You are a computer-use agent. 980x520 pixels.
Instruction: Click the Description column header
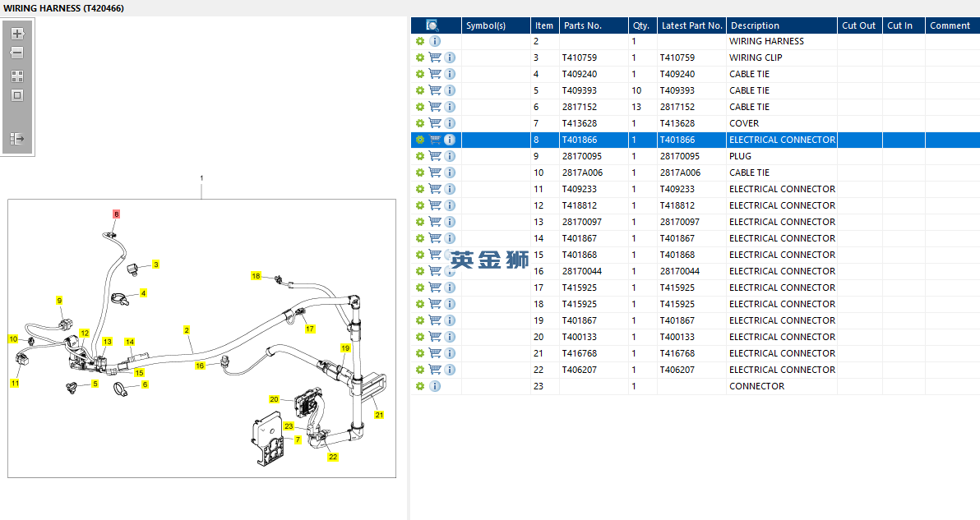click(781, 25)
